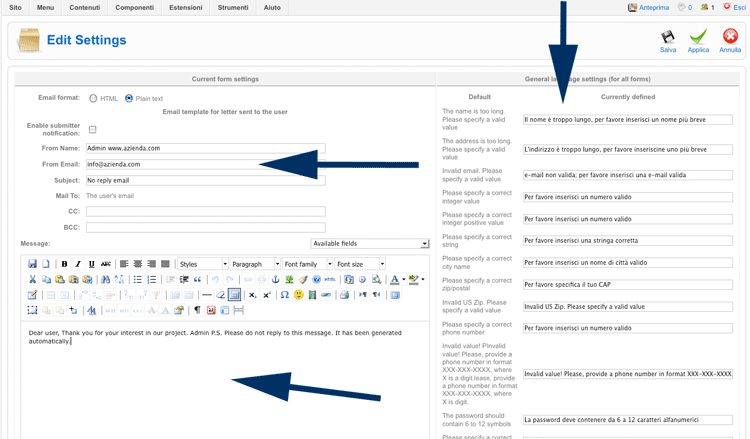Toggle strikethrough ABC formatting
Screen dimensions: 750x439
click(106, 264)
